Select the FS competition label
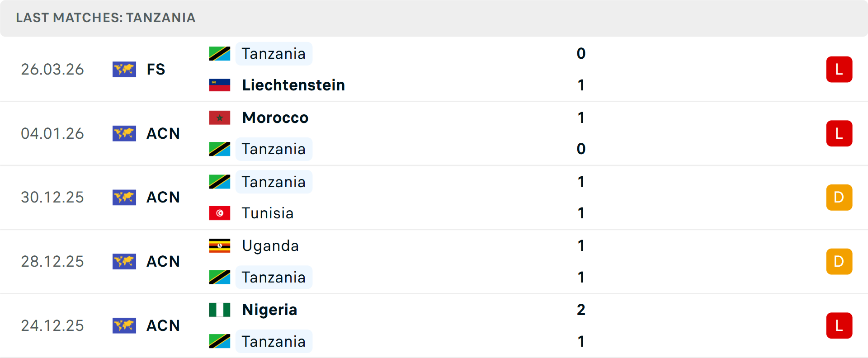The image size is (868, 358). point(156,69)
